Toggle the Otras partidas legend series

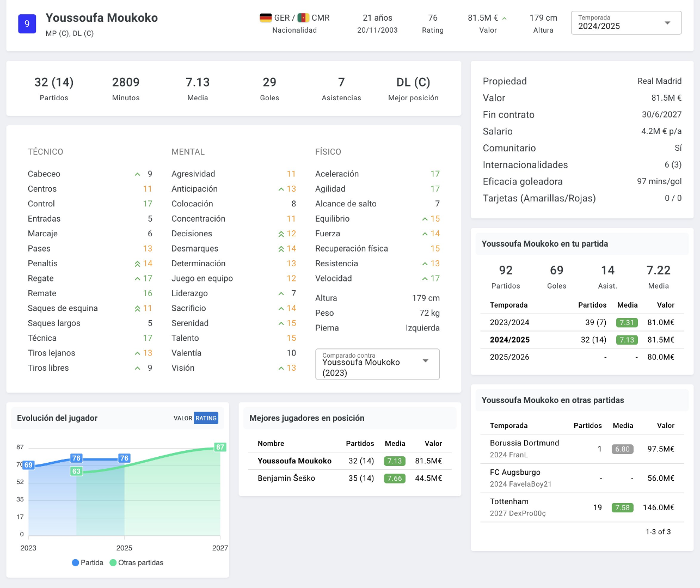137,563
